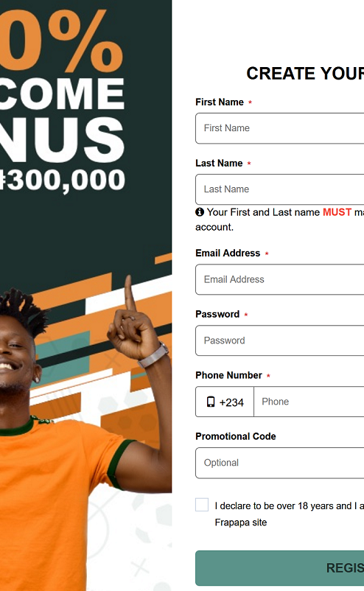Click the Password input field
The width and height of the screenshot is (364, 591).
click(279, 340)
